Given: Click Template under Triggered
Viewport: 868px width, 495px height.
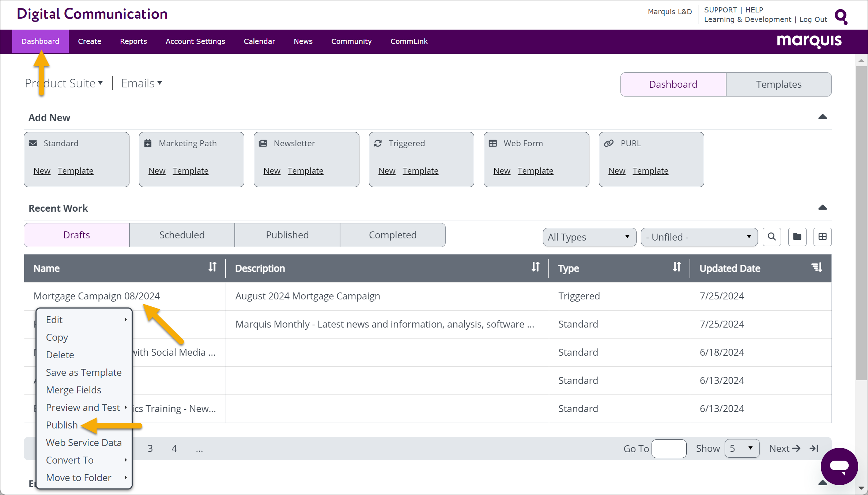Looking at the screenshot, I should [x=420, y=171].
